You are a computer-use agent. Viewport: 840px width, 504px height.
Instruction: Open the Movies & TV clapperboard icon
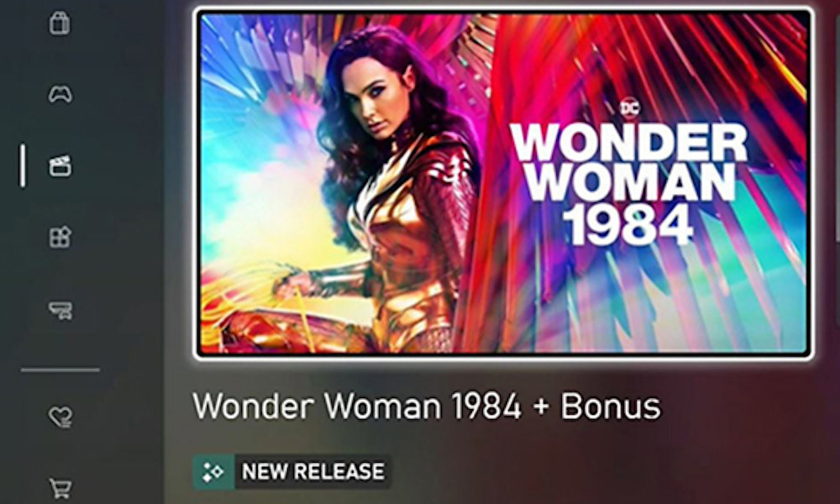point(60,166)
